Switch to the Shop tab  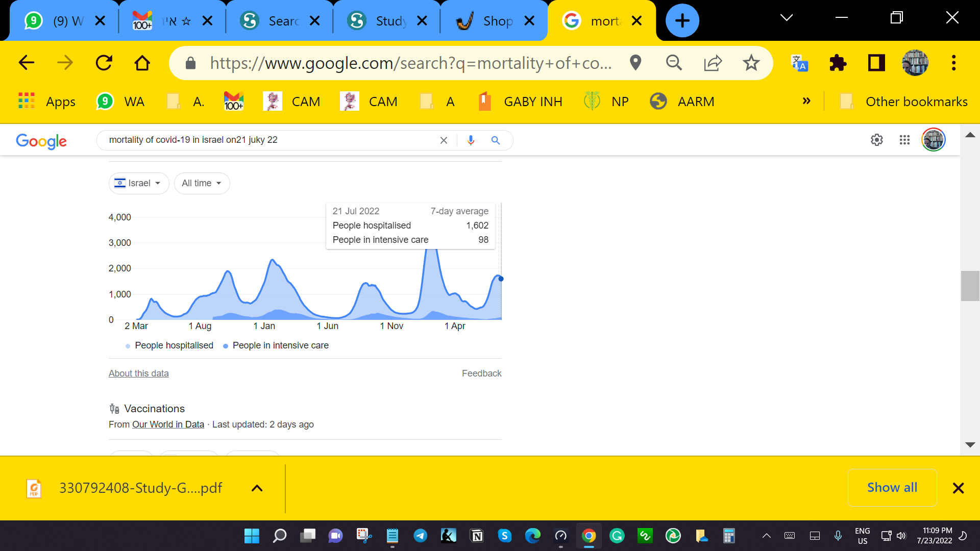pos(490,21)
